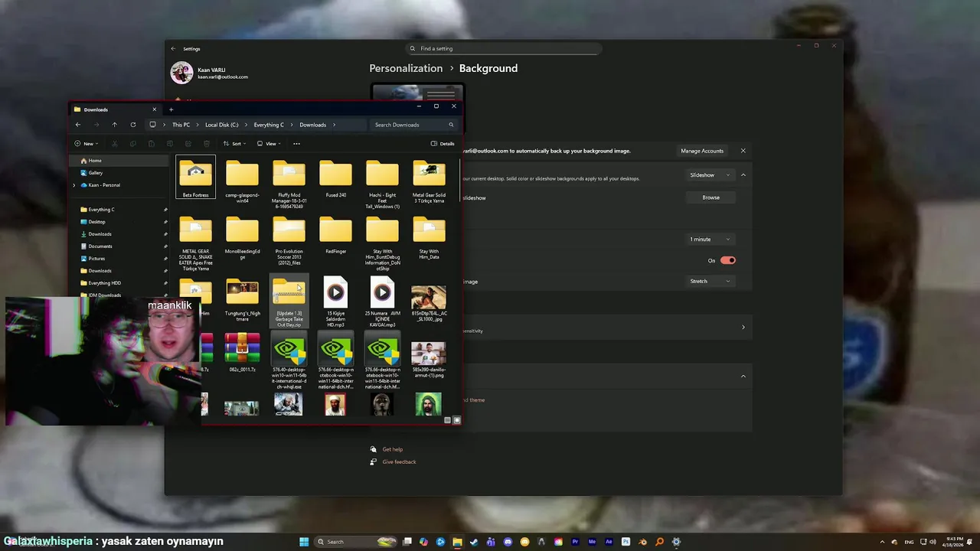Switch Explorer to large thumbnails layout icon

457,420
